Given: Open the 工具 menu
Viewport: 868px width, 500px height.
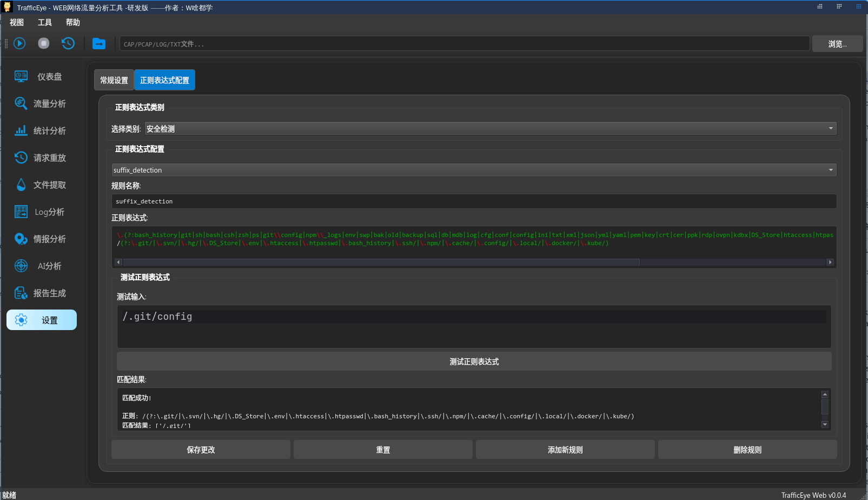Looking at the screenshot, I should coord(45,22).
